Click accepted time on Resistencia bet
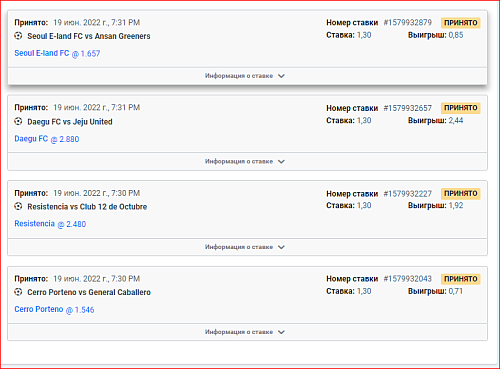500x369 pixels. click(x=96, y=193)
